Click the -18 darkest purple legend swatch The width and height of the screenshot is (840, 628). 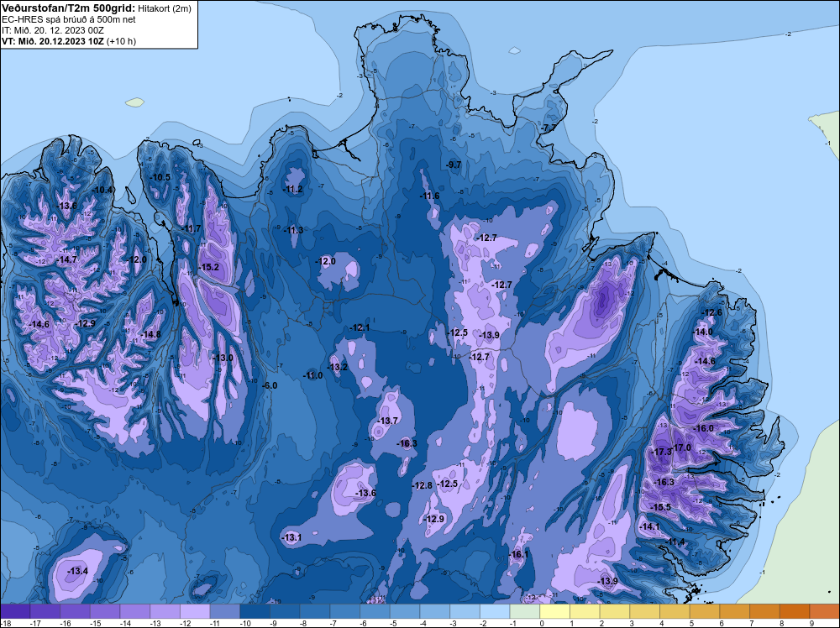click(15, 610)
